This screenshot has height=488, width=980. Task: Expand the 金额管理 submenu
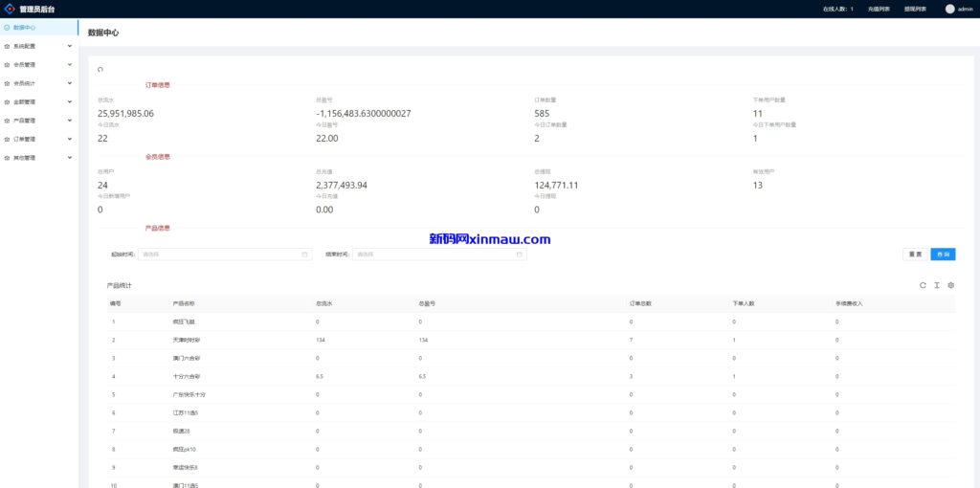click(70, 101)
